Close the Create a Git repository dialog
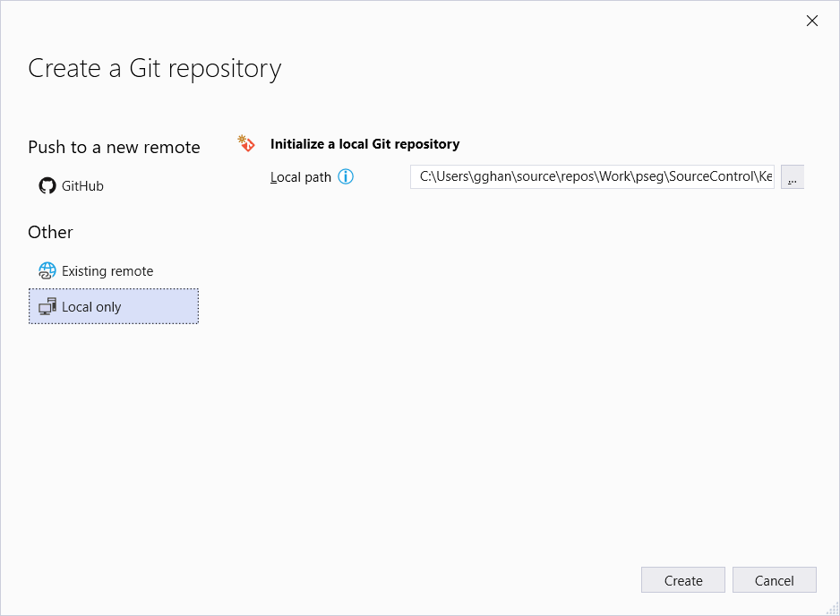 click(812, 21)
